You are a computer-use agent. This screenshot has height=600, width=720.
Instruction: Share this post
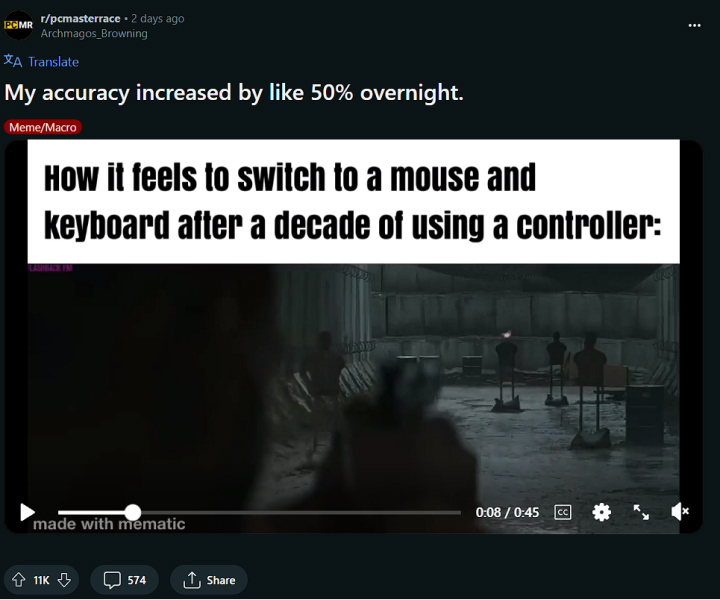point(209,580)
